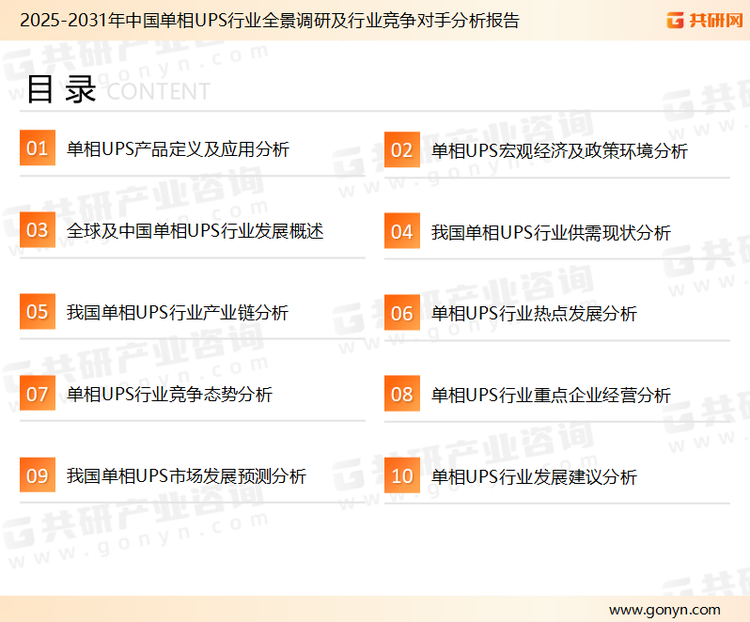
Task: Open chapter 单相UPS产品定义及应用分析
Action: coord(178,149)
